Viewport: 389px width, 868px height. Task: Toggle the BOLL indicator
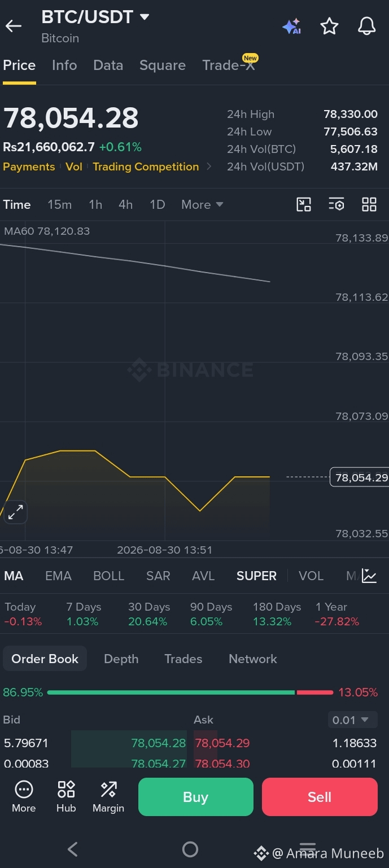pos(108,576)
